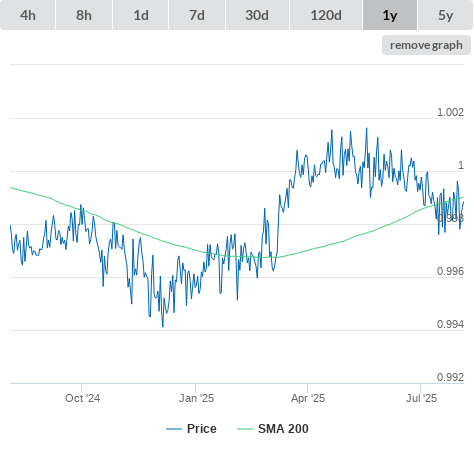Show the 5y time range
The image size is (474, 455).
point(446,15)
